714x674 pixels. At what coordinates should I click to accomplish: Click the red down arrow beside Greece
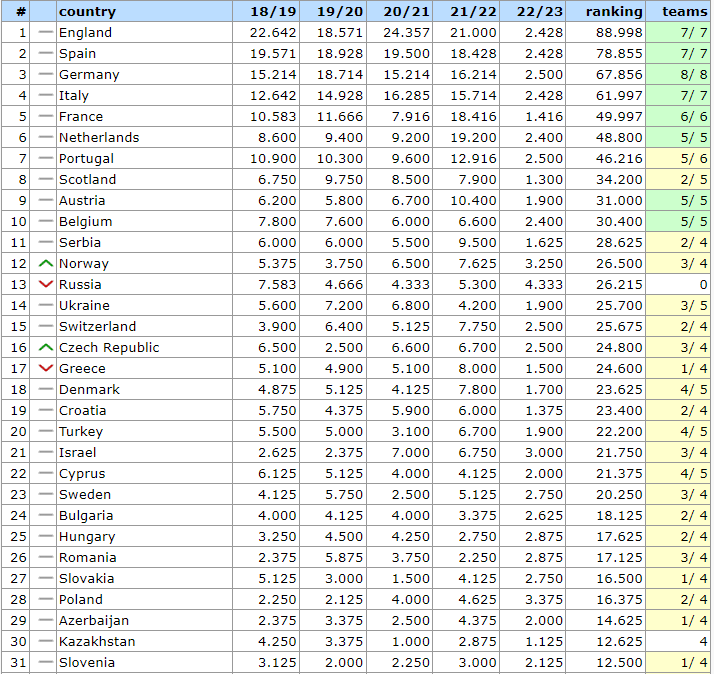click(46, 369)
